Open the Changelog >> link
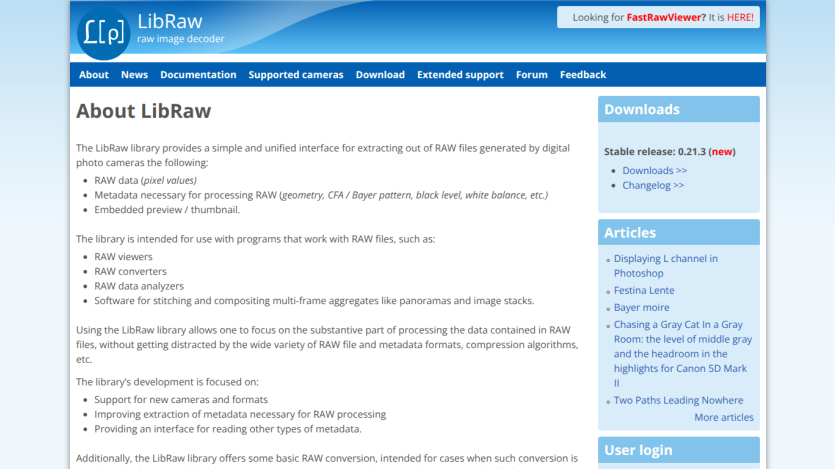835x469 pixels. [x=653, y=185]
